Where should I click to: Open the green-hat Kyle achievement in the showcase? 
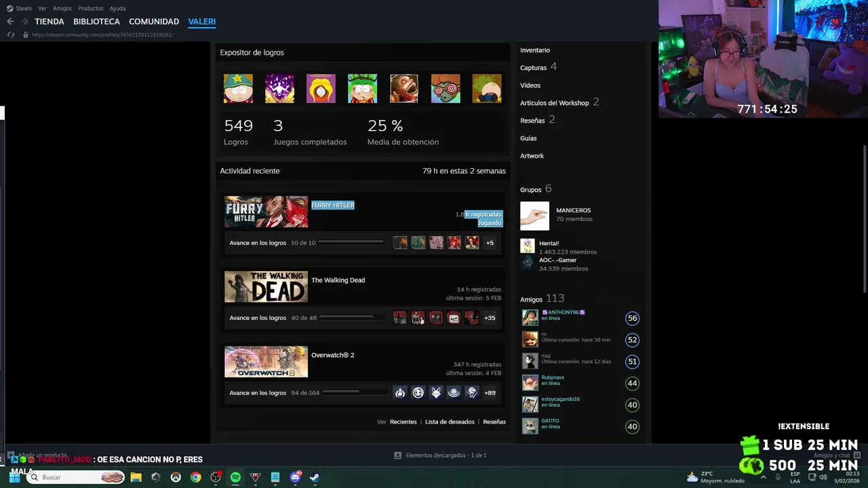tap(362, 89)
